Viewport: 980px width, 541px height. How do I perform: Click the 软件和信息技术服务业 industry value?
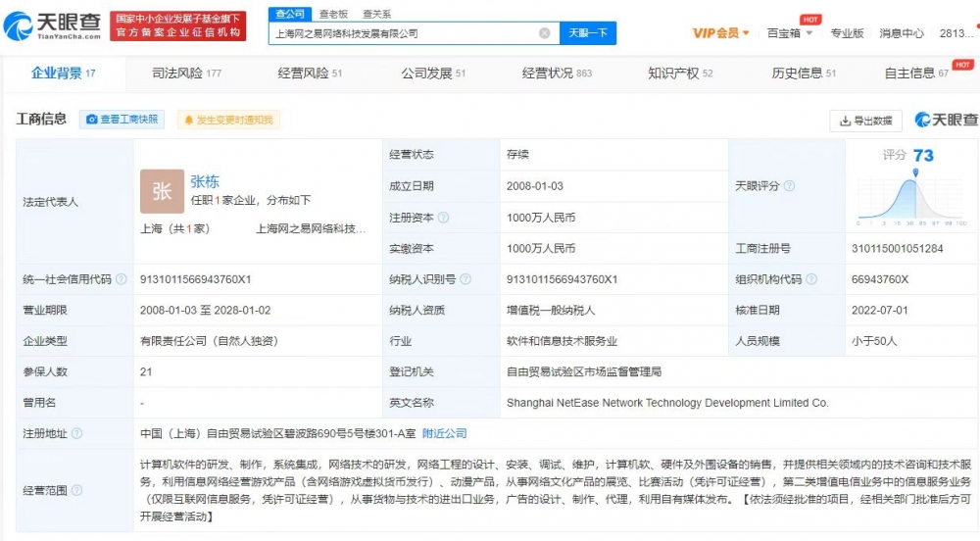click(562, 341)
